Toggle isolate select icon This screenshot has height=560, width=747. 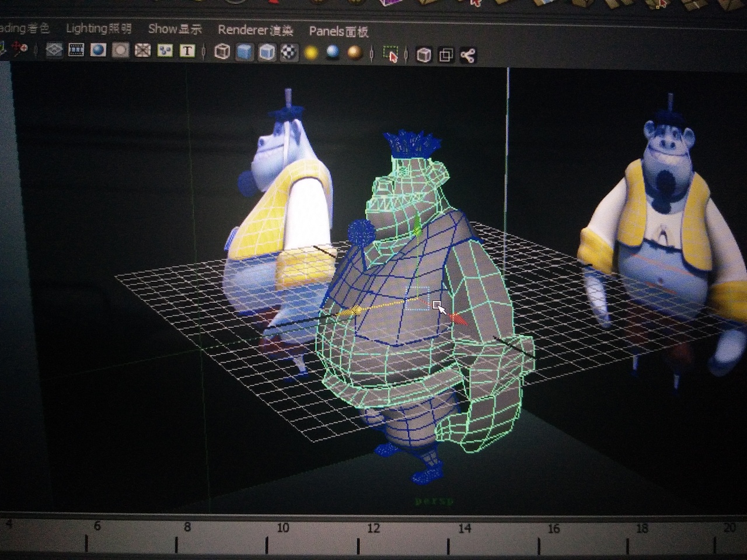(390, 54)
